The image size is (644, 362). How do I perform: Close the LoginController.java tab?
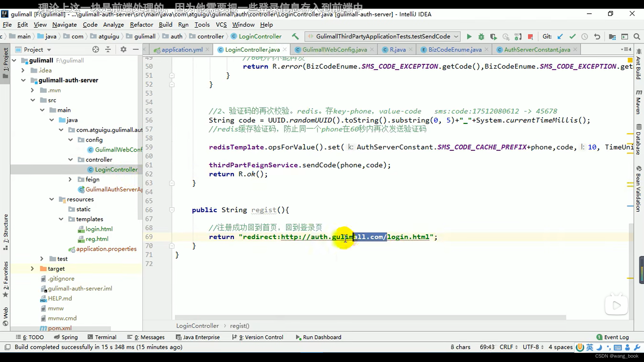coord(284,49)
